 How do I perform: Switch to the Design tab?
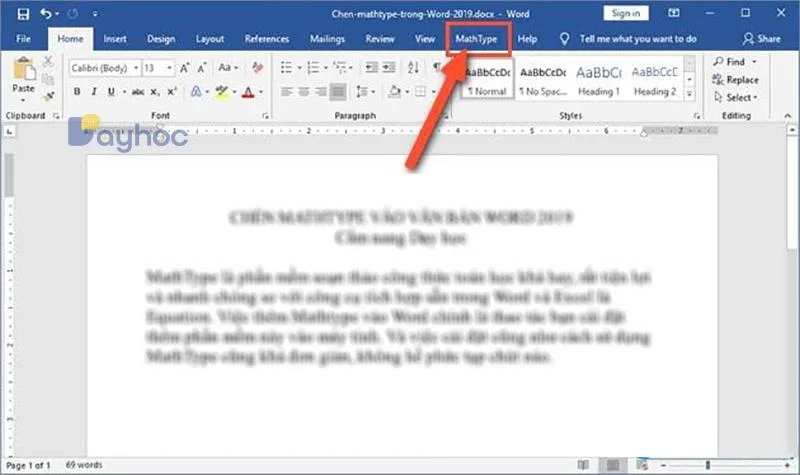[161, 39]
